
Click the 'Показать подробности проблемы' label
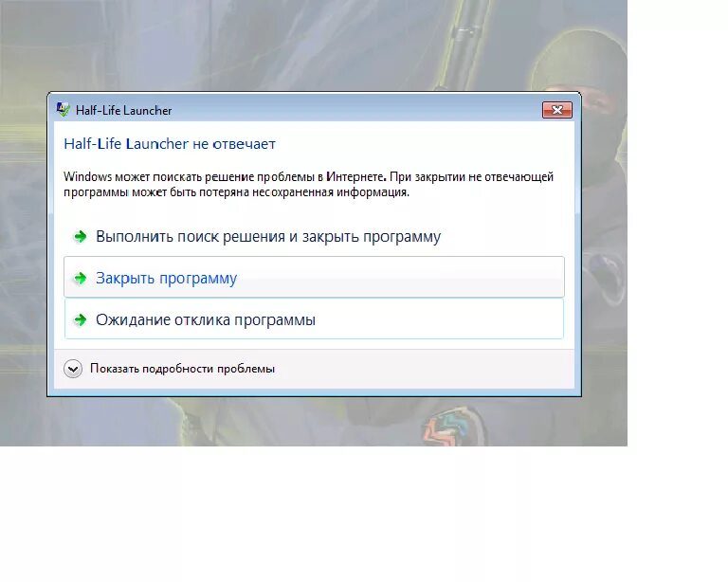[182, 369]
